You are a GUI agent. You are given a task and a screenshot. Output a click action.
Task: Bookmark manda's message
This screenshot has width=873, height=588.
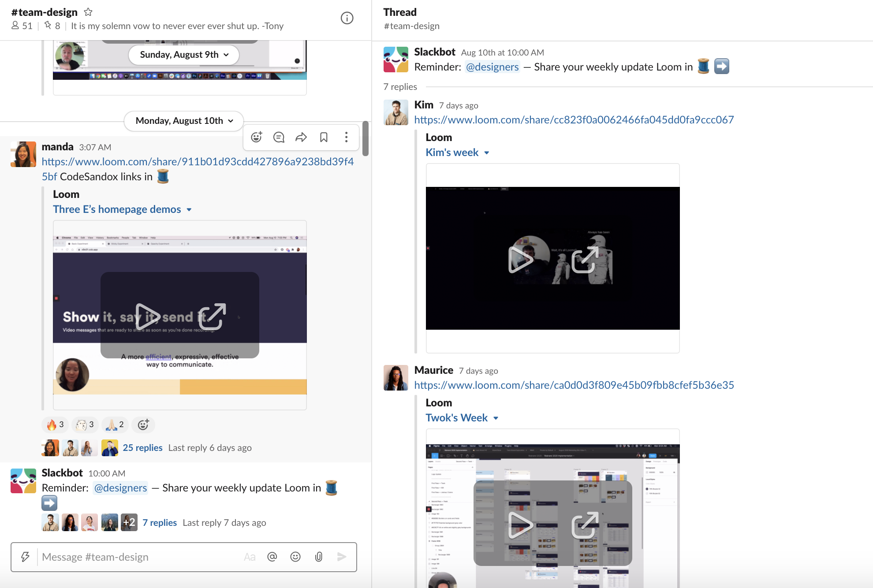coord(324,137)
